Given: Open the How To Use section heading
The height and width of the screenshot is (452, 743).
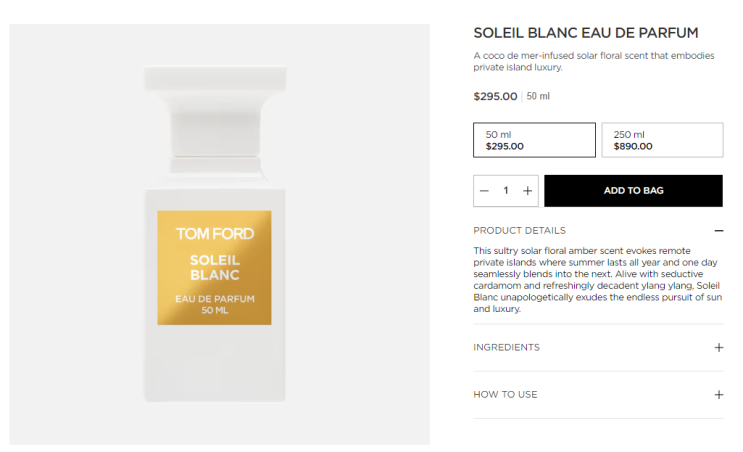Looking at the screenshot, I should [505, 395].
